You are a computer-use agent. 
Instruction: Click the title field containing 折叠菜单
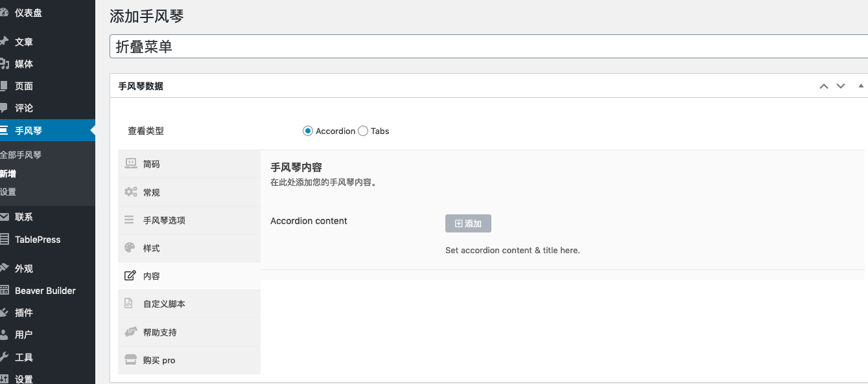point(486,47)
